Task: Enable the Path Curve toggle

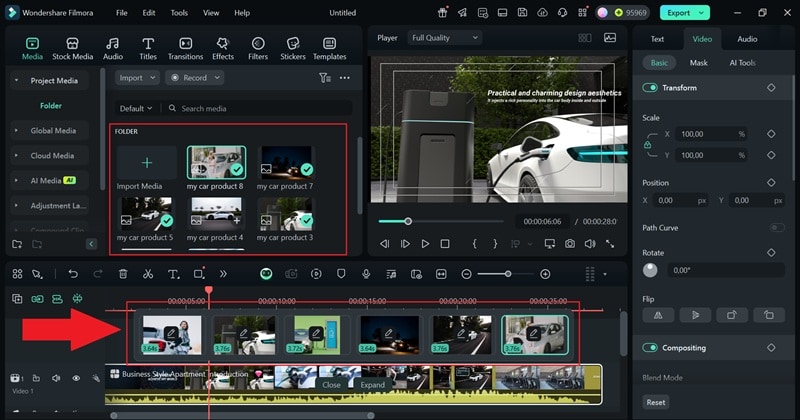Action: [x=776, y=228]
